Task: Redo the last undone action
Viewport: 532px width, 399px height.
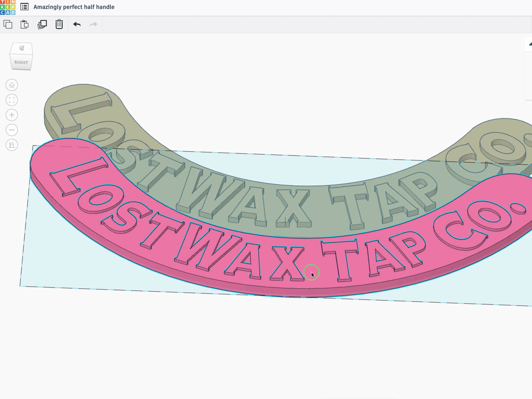Action: (x=94, y=24)
